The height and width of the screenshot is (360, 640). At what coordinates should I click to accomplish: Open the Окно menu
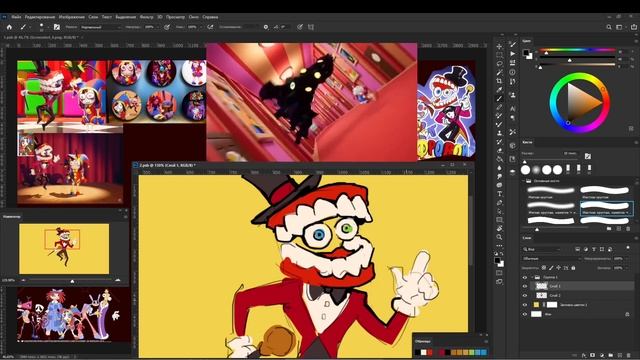point(194,17)
